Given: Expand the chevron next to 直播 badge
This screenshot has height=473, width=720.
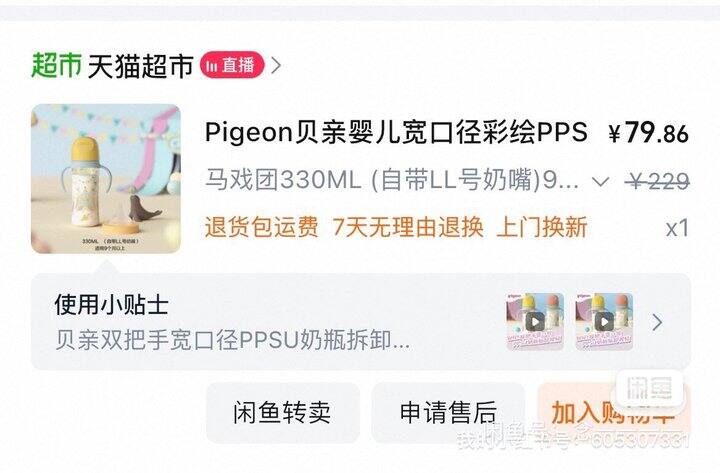Looking at the screenshot, I should point(276,65).
